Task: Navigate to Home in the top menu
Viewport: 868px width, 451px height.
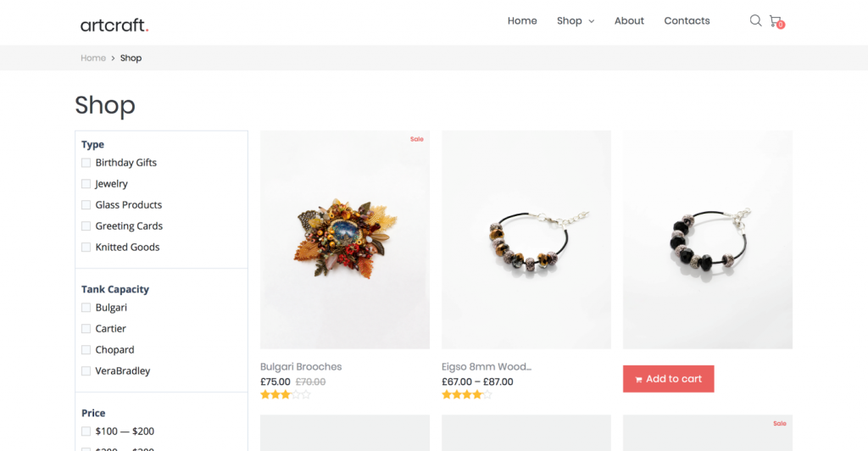Action: [x=522, y=21]
